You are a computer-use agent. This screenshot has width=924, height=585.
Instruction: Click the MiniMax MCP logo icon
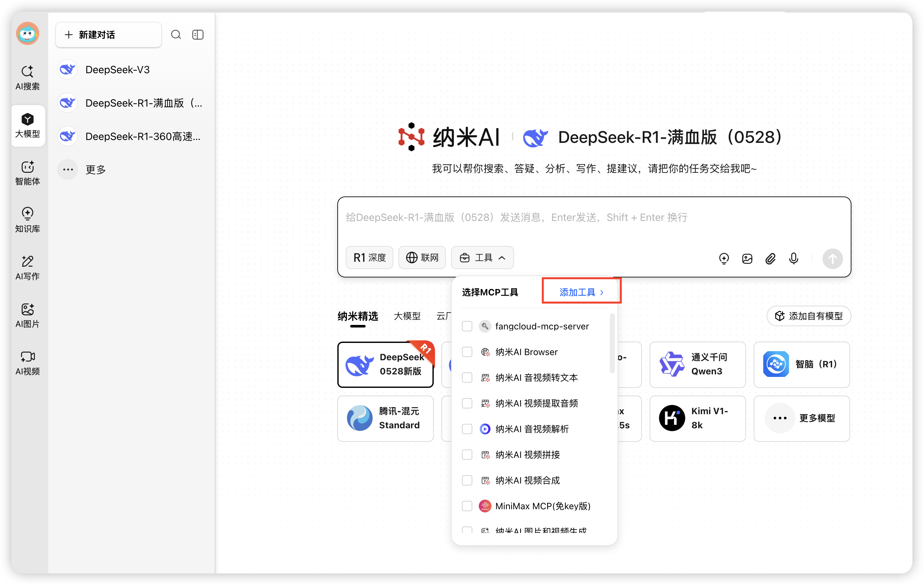click(485, 506)
